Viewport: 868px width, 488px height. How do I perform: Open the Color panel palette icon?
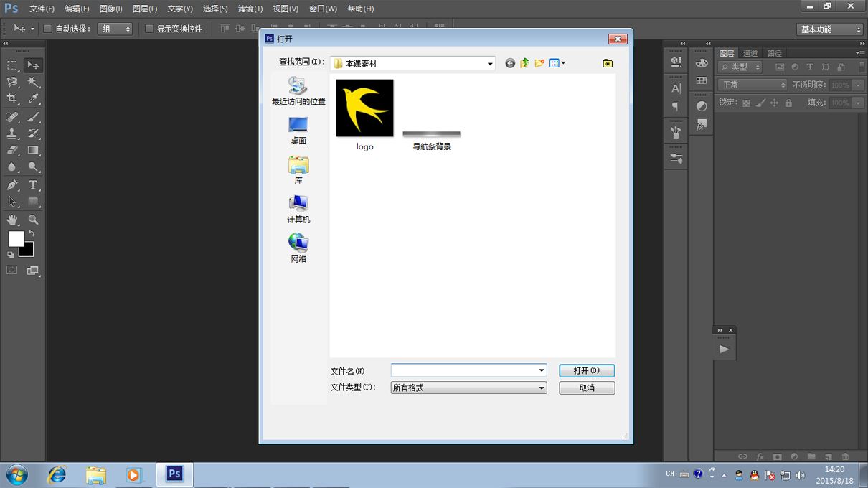pos(702,62)
